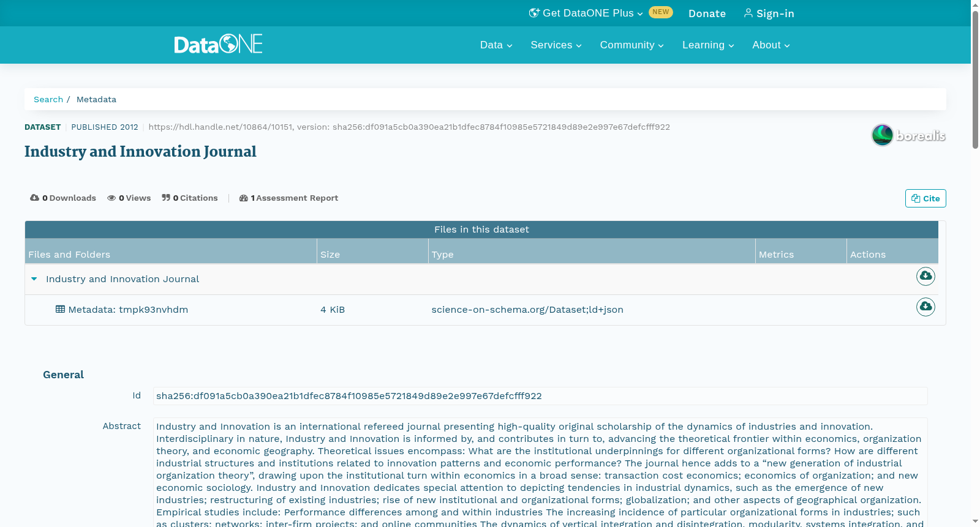Image resolution: width=980 pixels, height=527 pixels.
Task: Open the About menu
Action: (x=771, y=45)
